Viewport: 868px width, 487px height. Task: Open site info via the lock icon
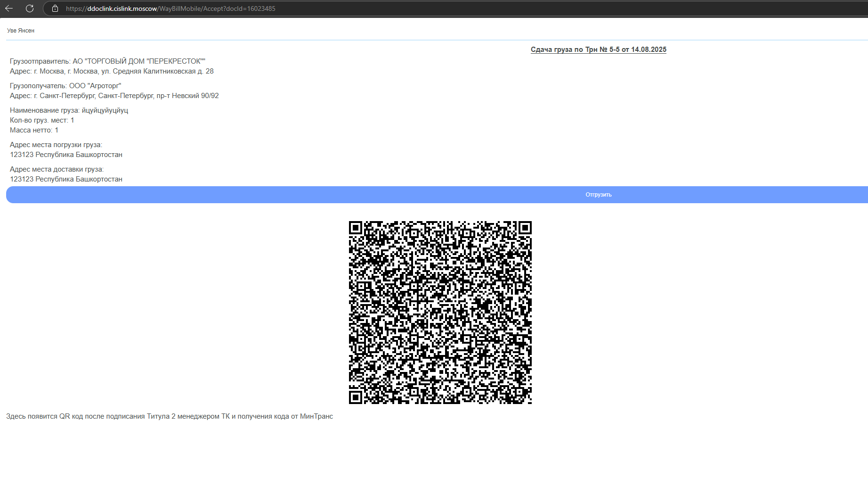pyautogui.click(x=55, y=8)
